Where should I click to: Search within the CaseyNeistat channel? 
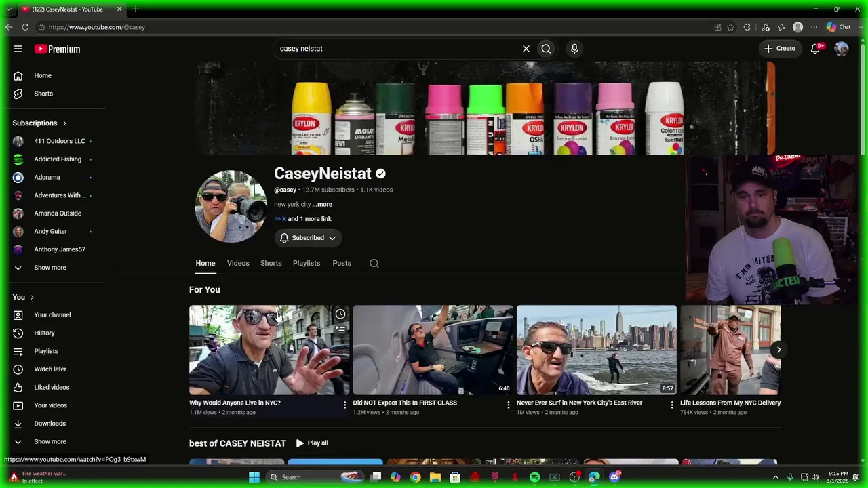[374, 264]
